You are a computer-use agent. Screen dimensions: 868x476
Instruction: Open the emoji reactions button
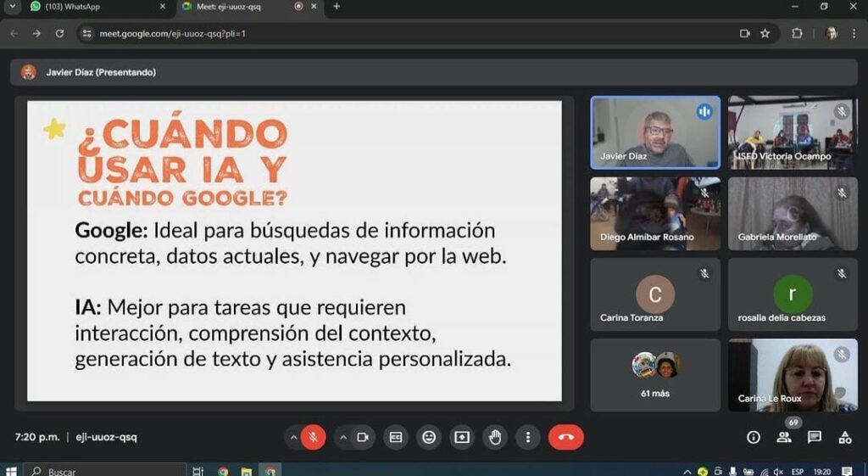point(429,437)
